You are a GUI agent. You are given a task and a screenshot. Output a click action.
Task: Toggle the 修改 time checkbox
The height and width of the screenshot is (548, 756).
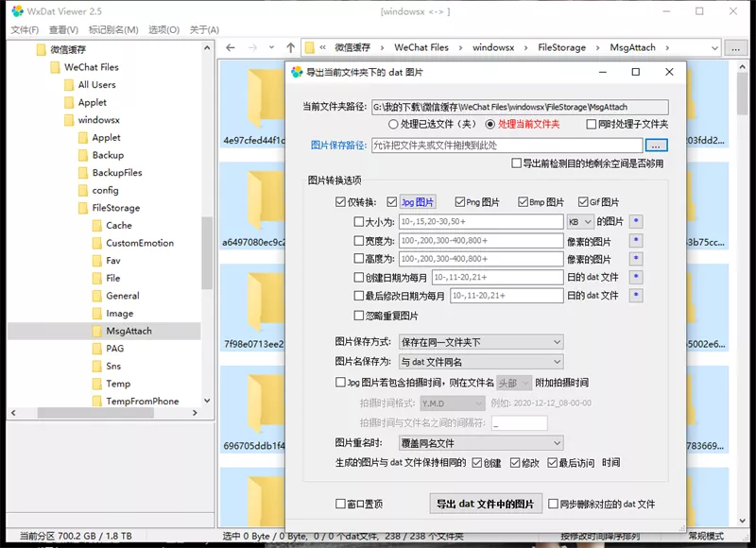[515, 463]
